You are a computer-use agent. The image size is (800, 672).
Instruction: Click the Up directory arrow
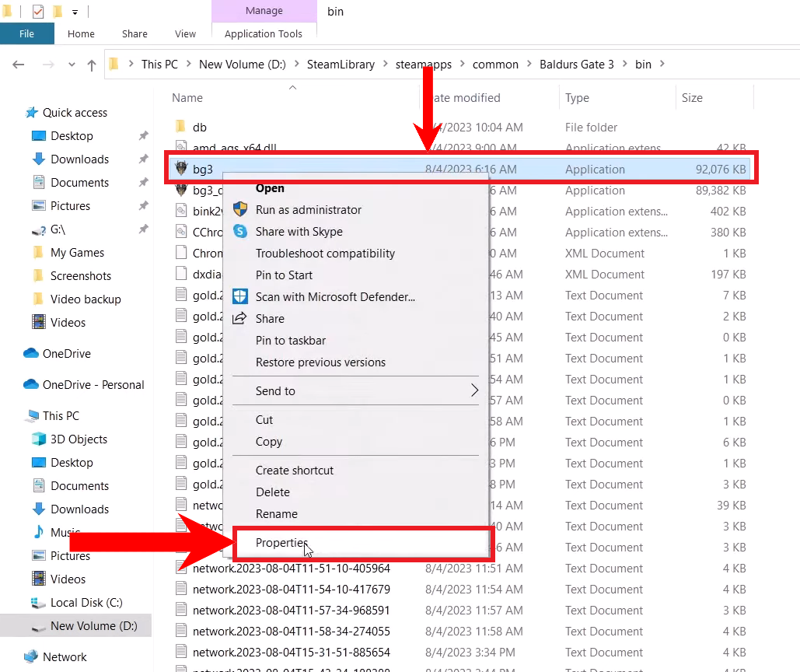click(x=92, y=65)
